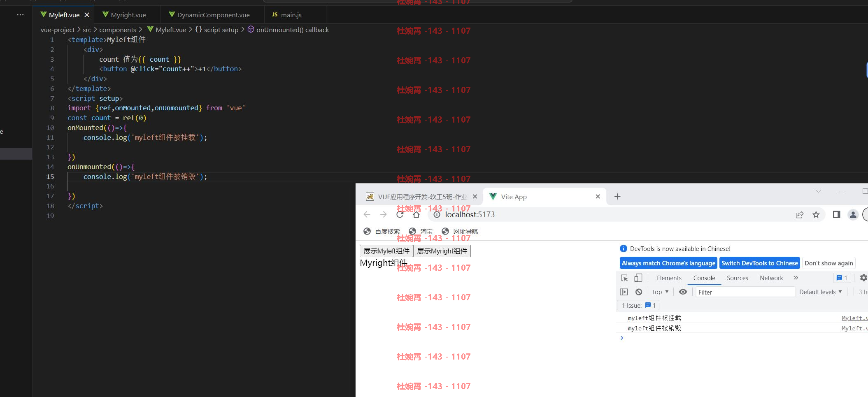Viewport: 868px width, 397px height.
Task: Open the Sources panel tab
Action: [x=737, y=278]
